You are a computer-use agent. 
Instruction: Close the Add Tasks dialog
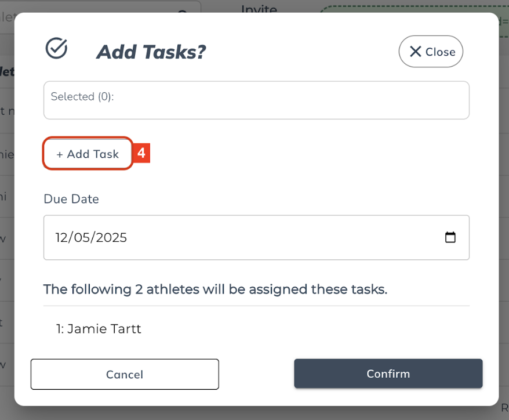(431, 52)
